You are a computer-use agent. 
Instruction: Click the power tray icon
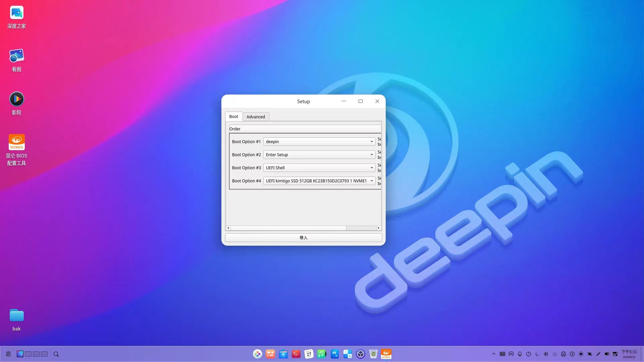coord(529,354)
